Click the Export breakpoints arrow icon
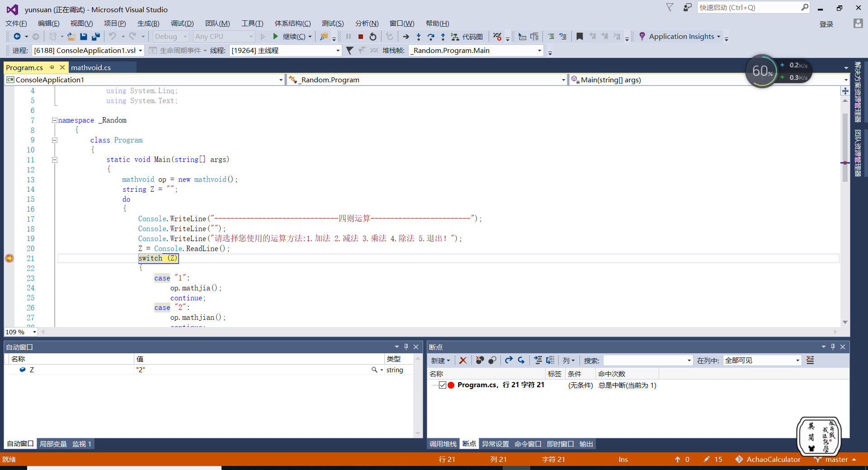The height and width of the screenshot is (470, 868). [509, 361]
